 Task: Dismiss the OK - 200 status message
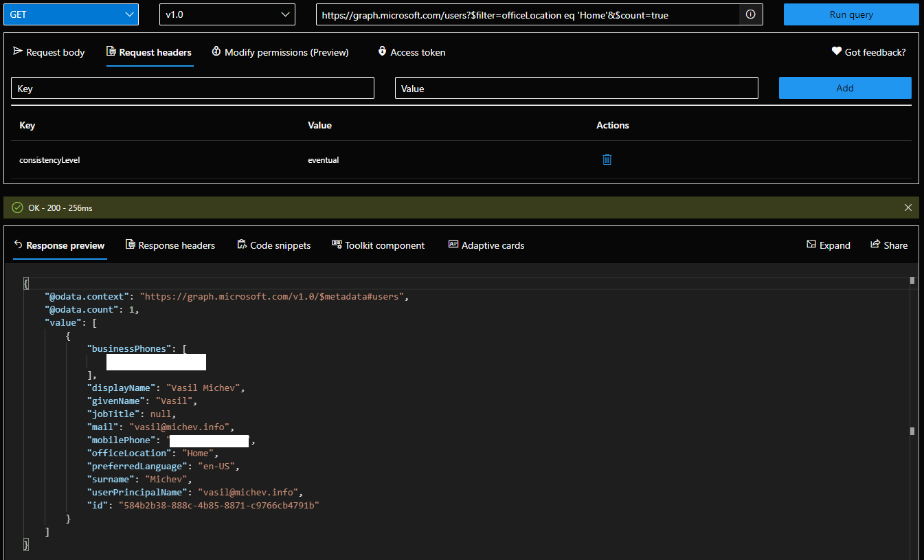(908, 208)
